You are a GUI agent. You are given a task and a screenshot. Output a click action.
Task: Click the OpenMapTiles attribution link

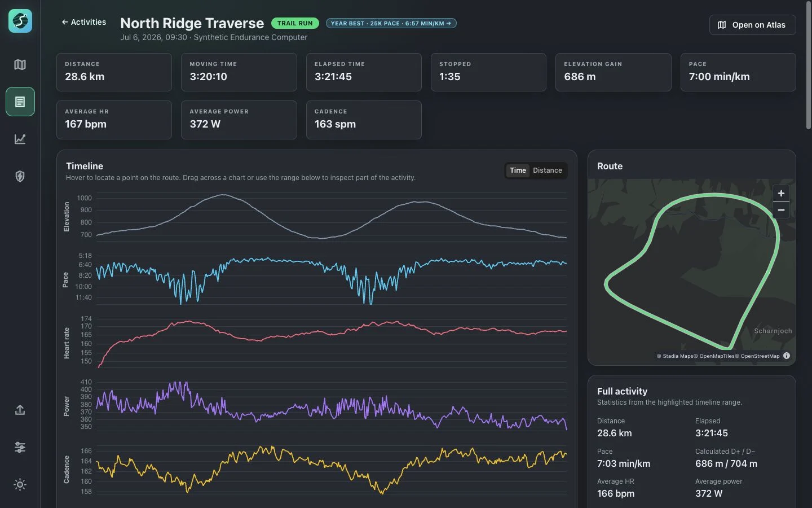(714, 356)
